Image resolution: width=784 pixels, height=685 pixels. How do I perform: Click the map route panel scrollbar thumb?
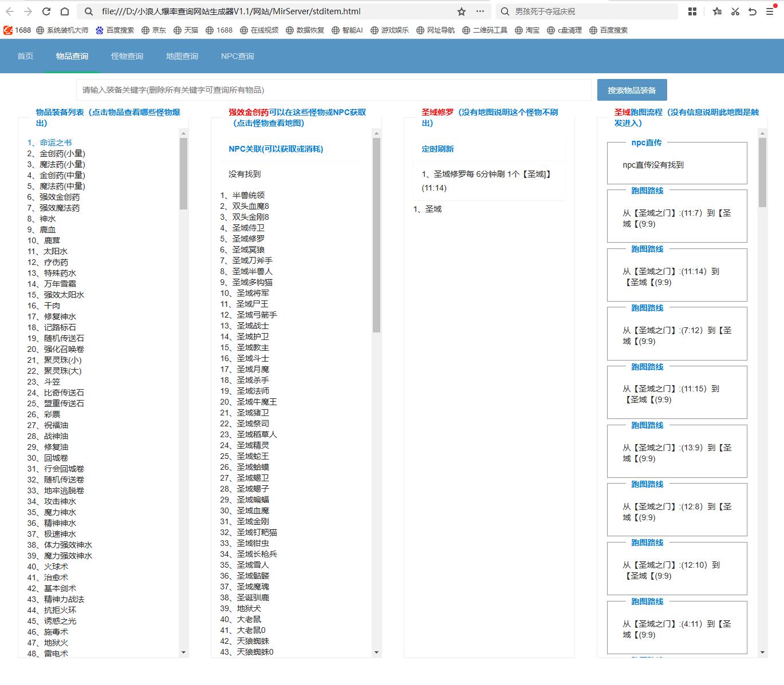coord(762,172)
